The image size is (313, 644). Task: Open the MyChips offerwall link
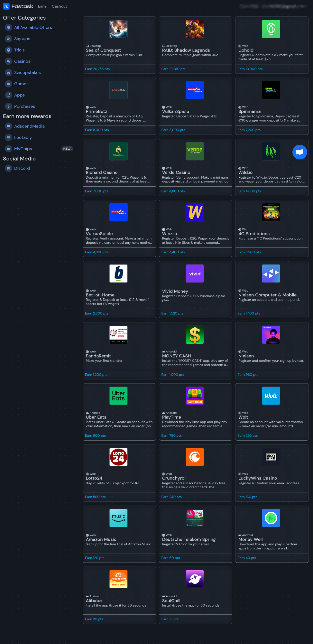coord(23,149)
